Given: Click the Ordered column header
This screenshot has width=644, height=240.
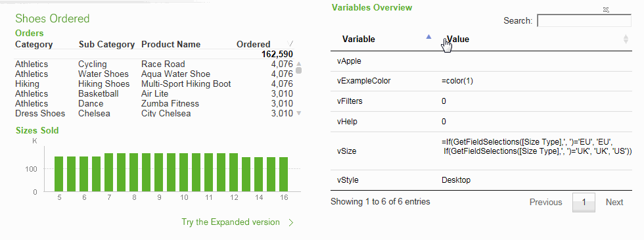Looking at the screenshot, I should point(254,45).
